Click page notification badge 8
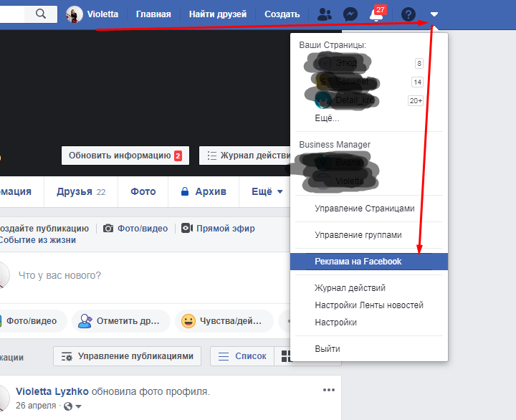Image resolution: width=516 pixels, height=420 pixels. [x=419, y=63]
